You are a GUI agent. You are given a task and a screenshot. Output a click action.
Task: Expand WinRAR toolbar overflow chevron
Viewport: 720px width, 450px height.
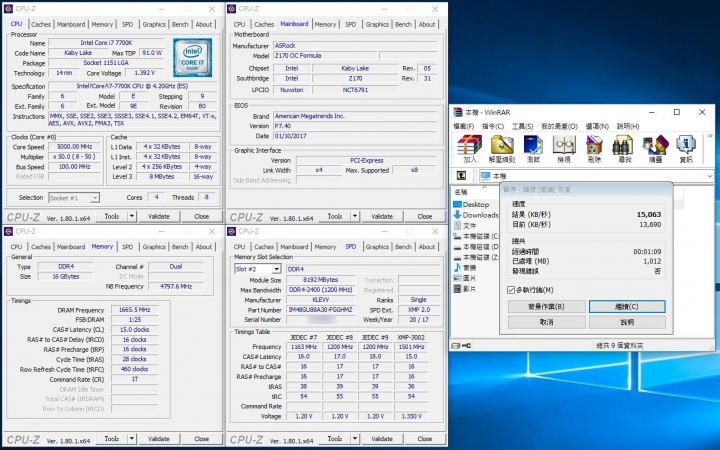coord(710,136)
